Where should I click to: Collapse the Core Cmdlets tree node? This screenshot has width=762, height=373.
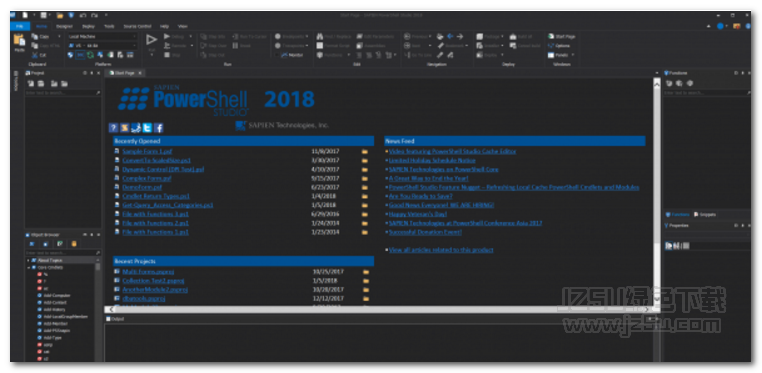coord(28,268)
